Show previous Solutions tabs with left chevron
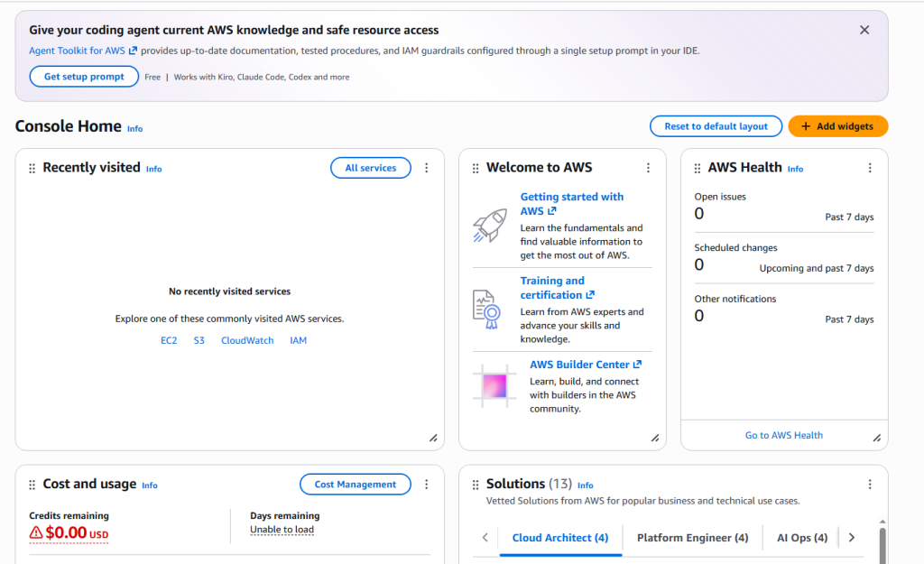Screen dimensions: 924x564 485,538
